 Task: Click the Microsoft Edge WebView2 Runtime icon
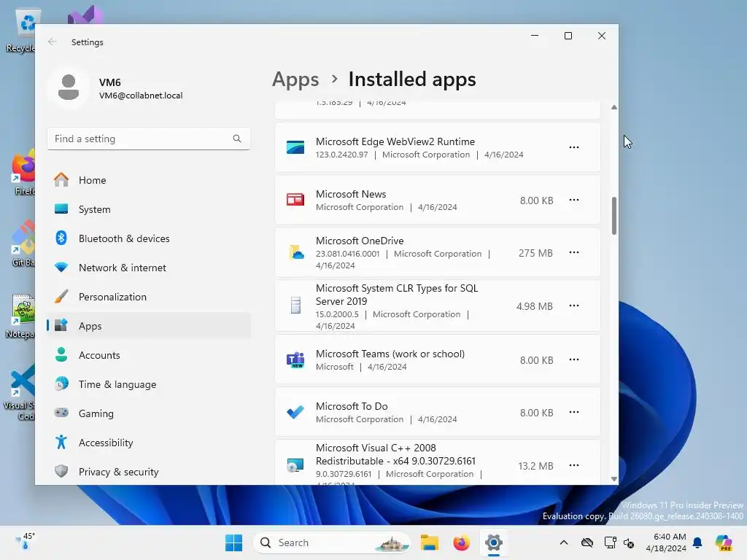tap(295, 147)
